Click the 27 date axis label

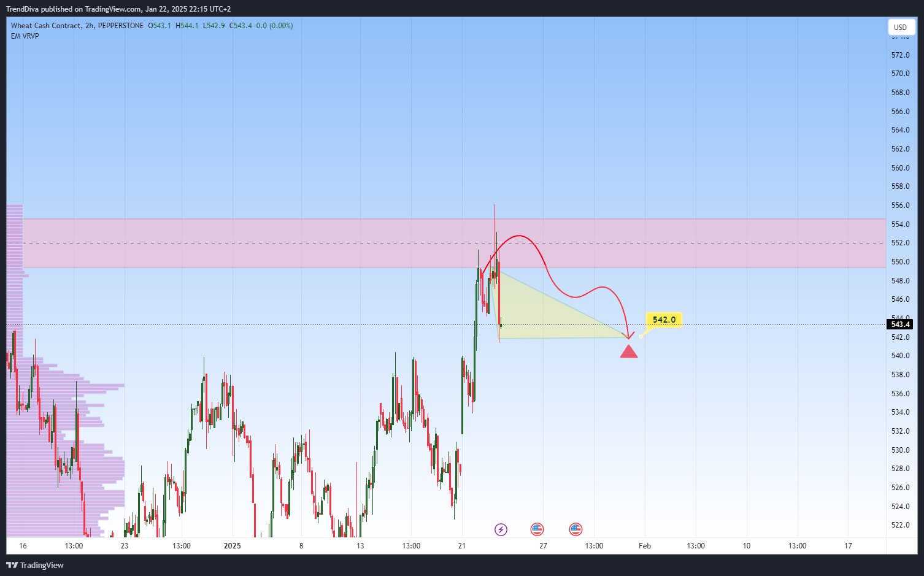543,546
